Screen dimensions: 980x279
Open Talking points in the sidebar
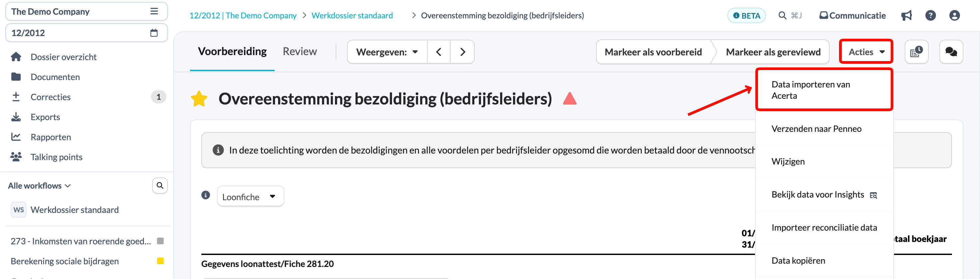[56, 157]
